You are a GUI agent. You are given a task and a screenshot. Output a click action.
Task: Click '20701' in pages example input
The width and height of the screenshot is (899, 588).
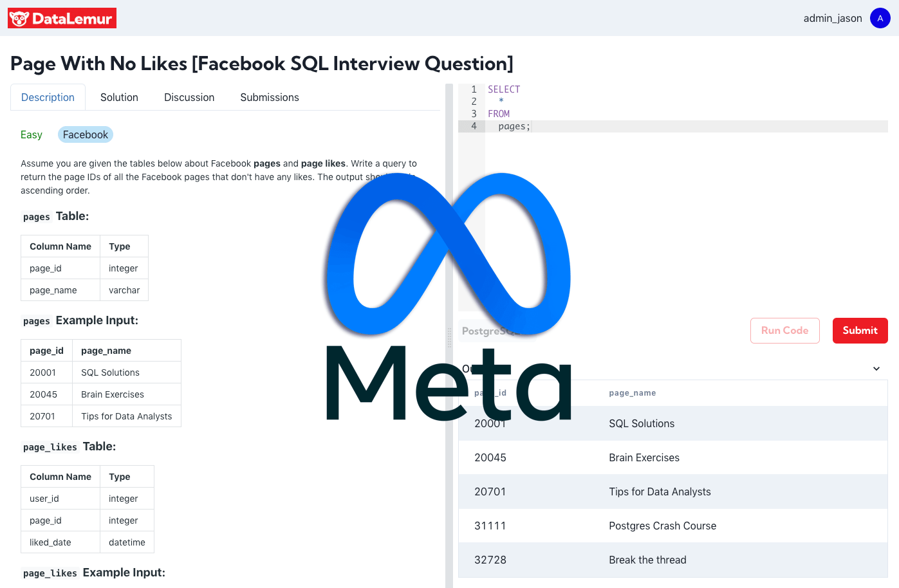[42, 416]
